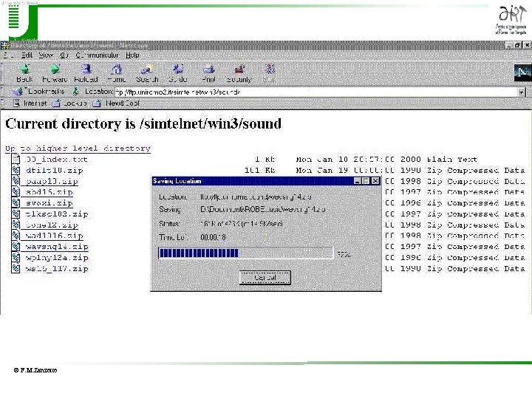
Task: Click the Forward toolbar button
Action: tap(55, 73)
